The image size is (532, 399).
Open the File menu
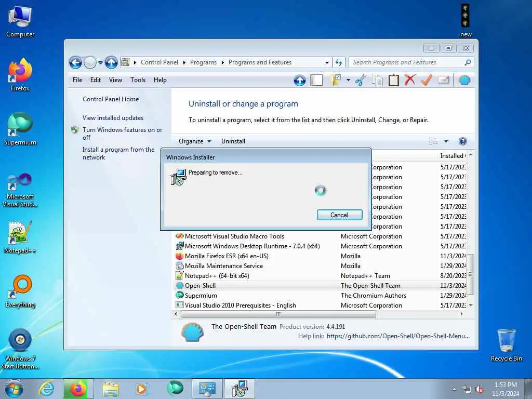[x=77, y=80]
